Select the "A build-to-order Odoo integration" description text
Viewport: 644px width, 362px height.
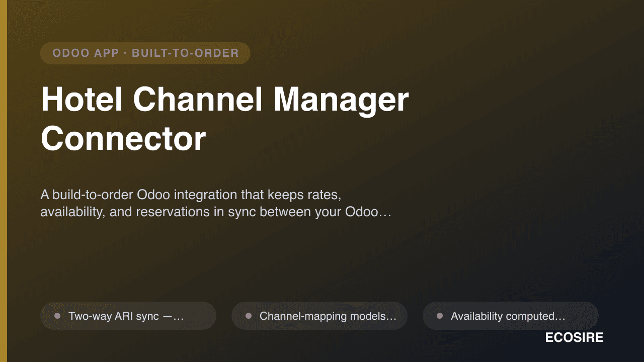click(x=216, y=203)
